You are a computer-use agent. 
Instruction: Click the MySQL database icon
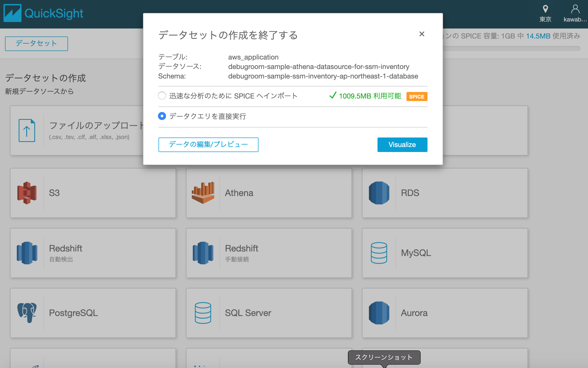click(x=379, y=253)
